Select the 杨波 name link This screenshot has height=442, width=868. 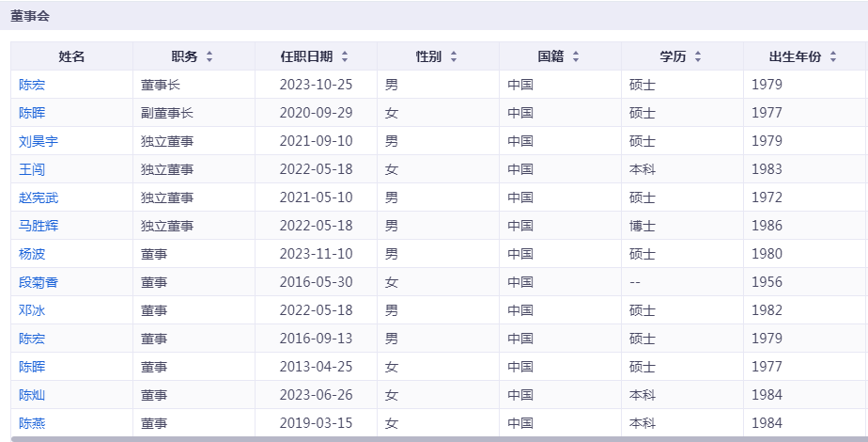(32, 254)
